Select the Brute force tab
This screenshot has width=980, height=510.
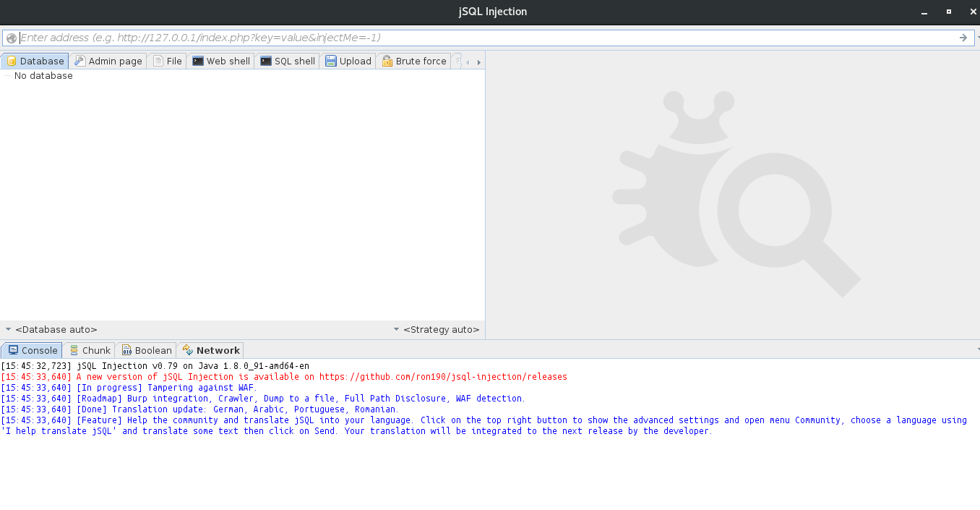coord(414,61)
